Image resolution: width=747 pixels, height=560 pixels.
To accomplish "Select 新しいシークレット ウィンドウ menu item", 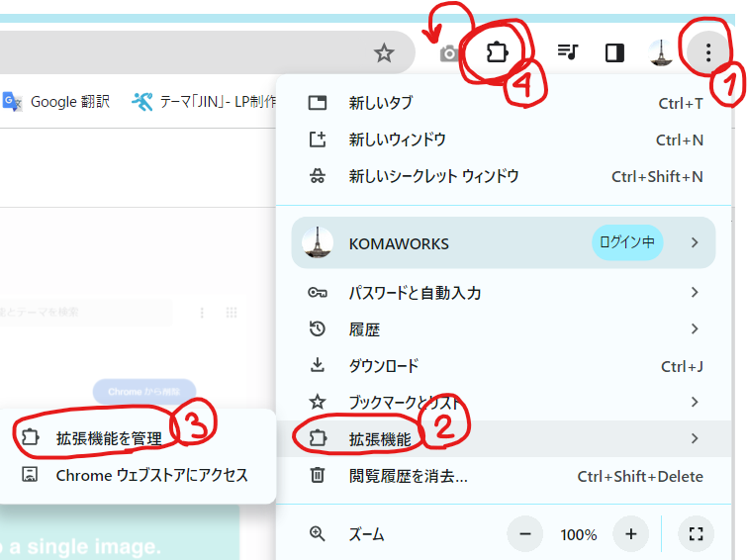I will (x=433, y=177).
